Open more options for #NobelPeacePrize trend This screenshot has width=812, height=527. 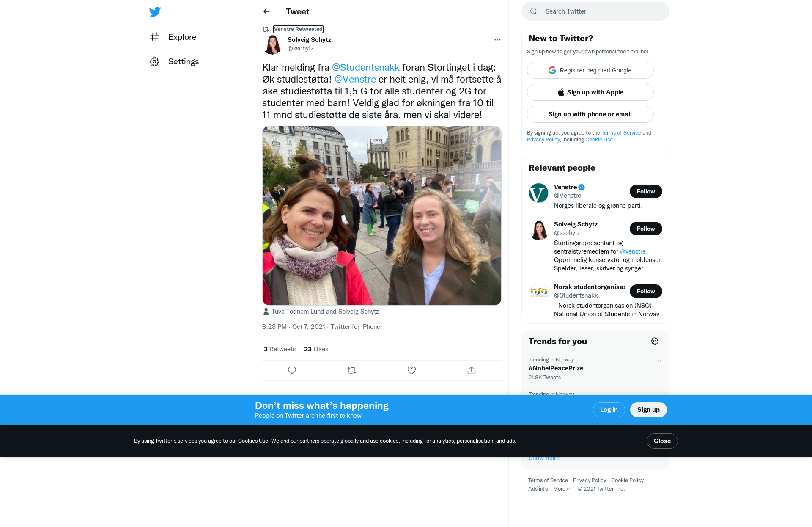click(x=658, y=361)
